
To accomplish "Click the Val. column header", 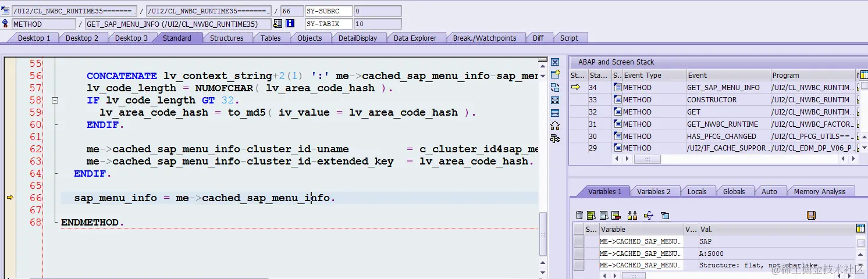I will click(777, 229).
